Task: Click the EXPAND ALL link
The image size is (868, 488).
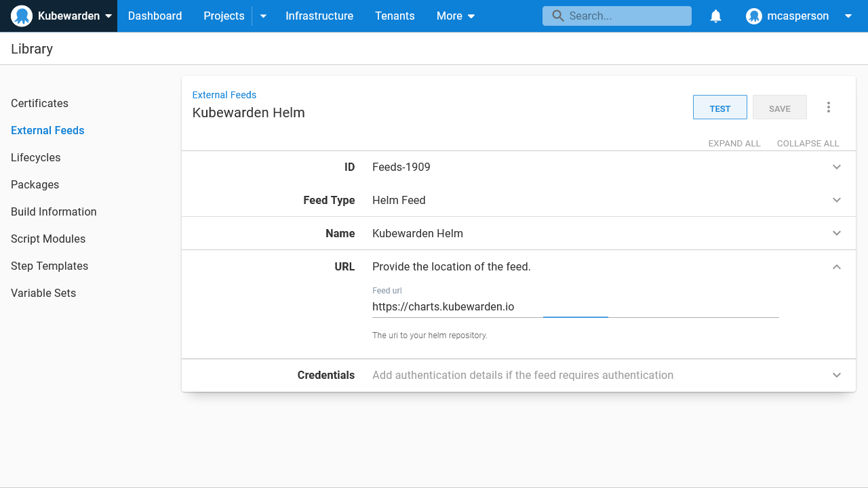Action: (x=734, y=143)
